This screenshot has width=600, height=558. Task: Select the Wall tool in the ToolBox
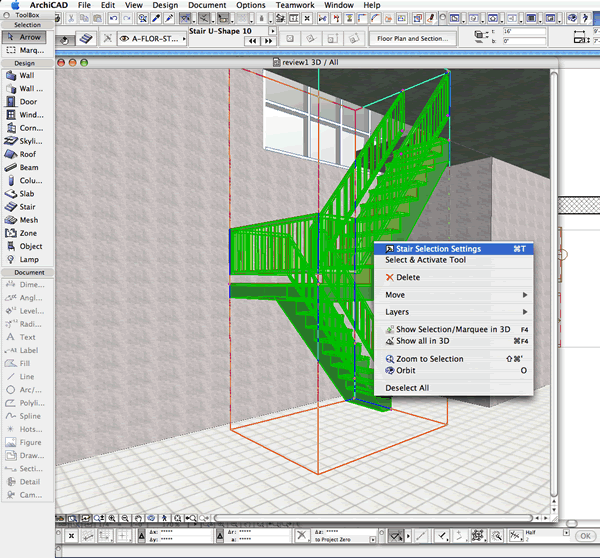(x=27, y=75)
